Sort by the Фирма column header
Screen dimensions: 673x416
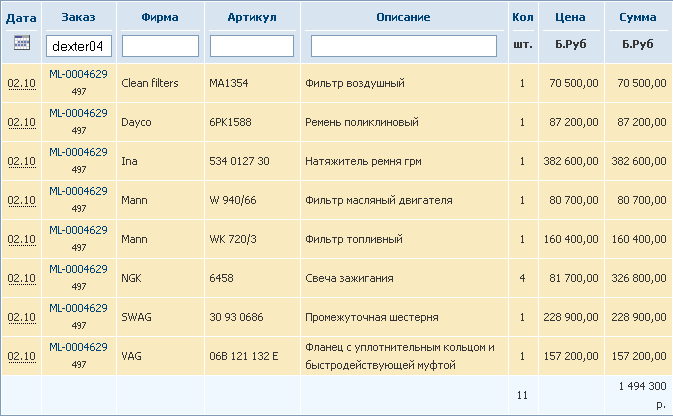click(x=160, y=17)
